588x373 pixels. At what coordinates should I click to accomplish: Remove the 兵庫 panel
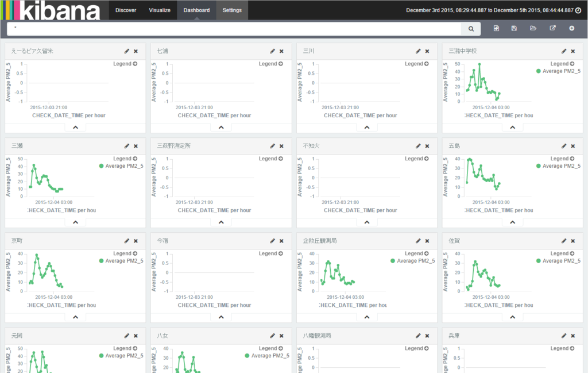573,336
